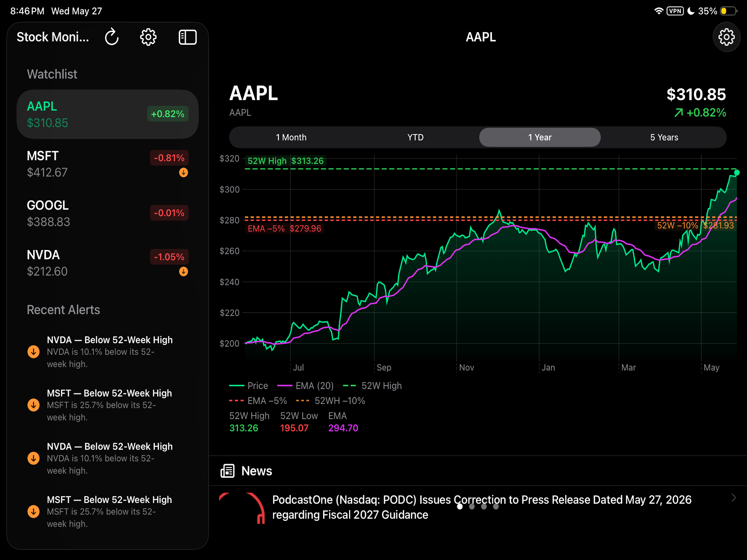Tap PodcastOne news thumbnail image
This screenshot has width=747, height=560.
point(242,508)
